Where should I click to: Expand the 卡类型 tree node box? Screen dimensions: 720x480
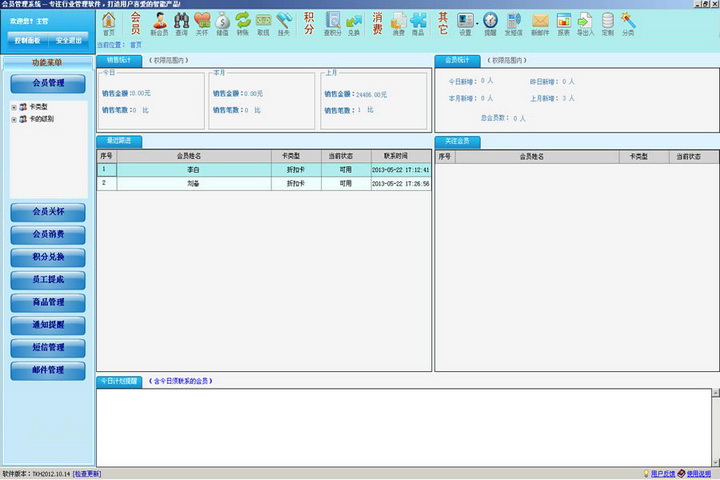tap(14, 107)
